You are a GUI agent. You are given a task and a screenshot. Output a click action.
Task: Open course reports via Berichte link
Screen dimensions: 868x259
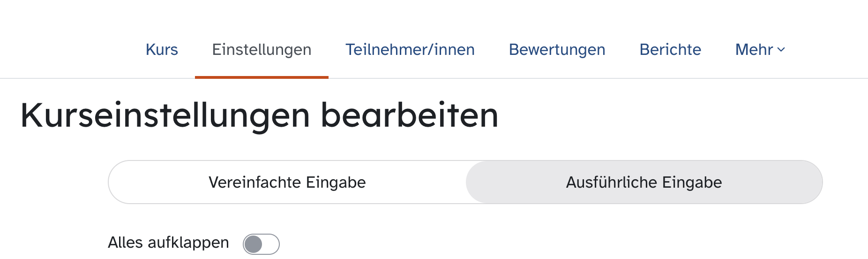[x=670, y=50]
